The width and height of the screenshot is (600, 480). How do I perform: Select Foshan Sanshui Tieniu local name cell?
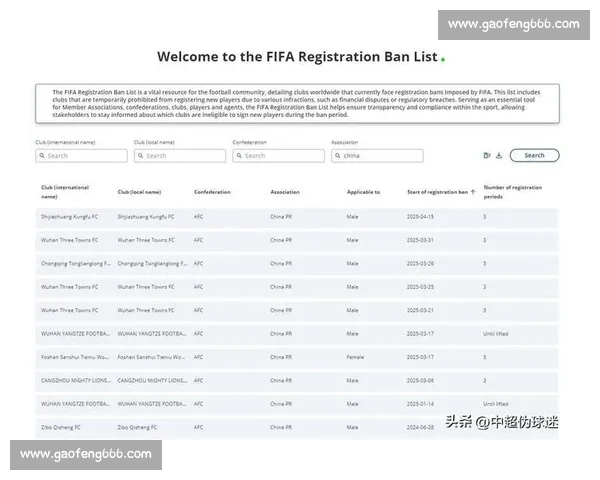point(152,357)
